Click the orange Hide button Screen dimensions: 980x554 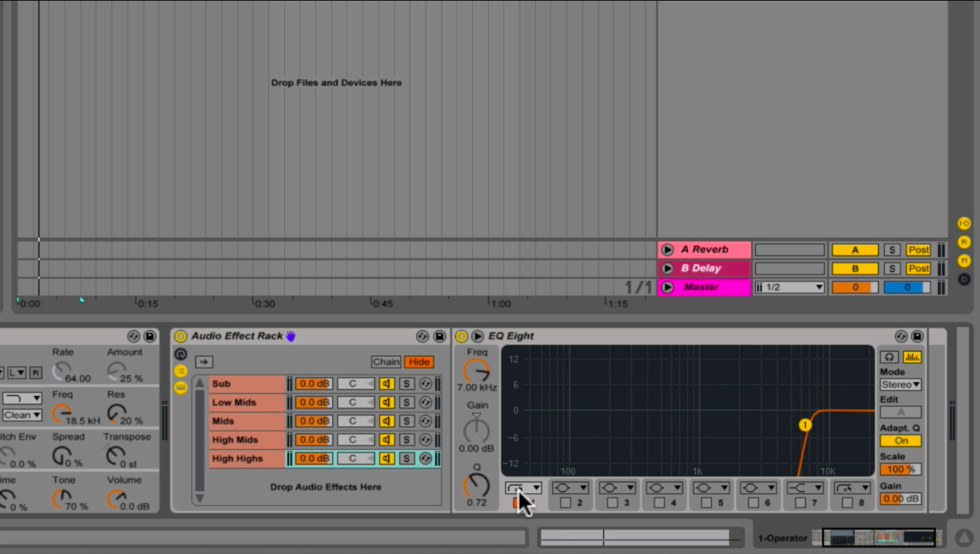[x=419, y=362]
